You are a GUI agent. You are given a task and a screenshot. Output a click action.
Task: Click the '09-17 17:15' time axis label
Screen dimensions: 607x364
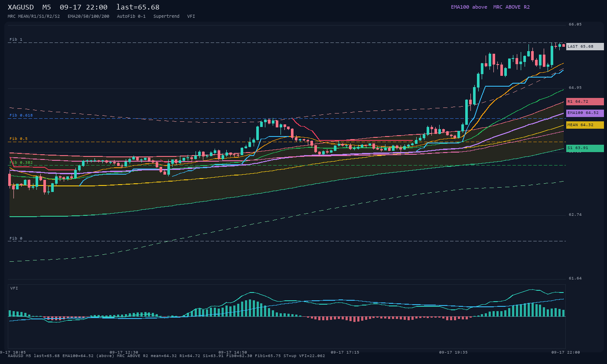(x=345, y=352)
